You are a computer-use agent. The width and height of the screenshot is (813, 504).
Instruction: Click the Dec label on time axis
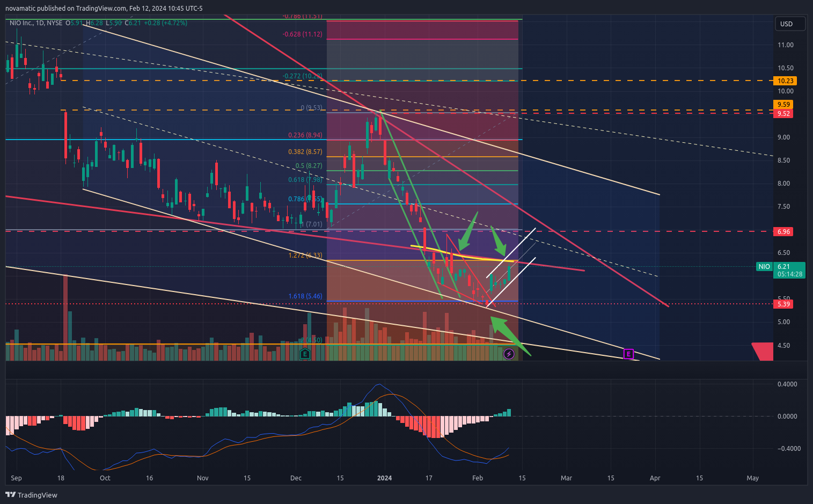pos(296,478)
